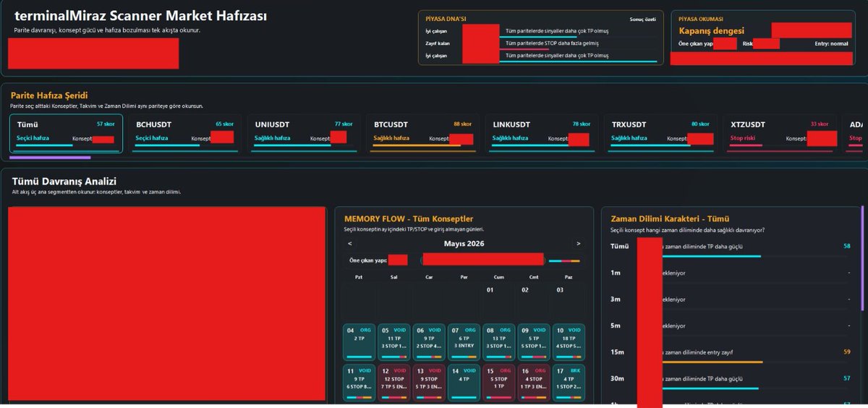
Task: Open day 13 VOID calendar cell
Action: 429,383
